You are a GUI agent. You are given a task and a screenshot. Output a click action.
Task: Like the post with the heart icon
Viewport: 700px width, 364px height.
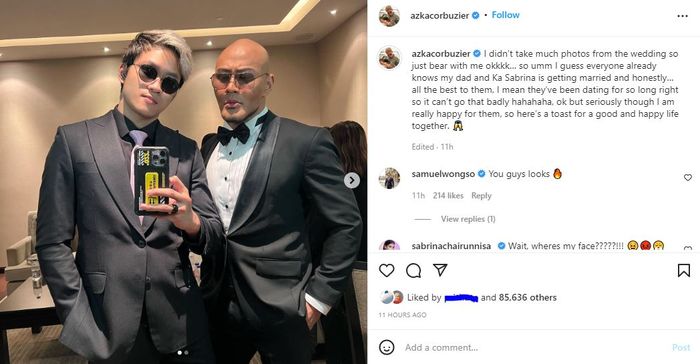coord(387,270)
